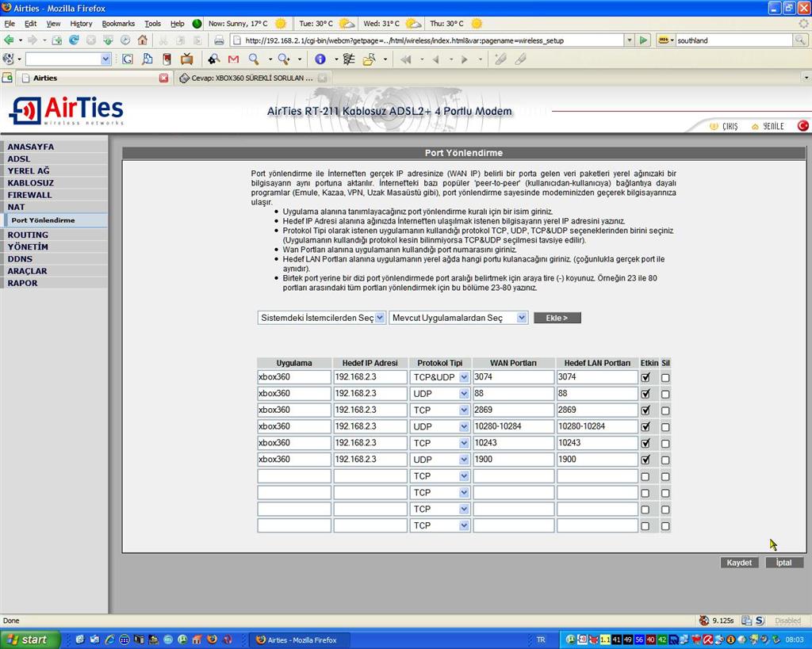
Task: Select Port Yönlendirme in sidebar
Action: (x=43, y=220)
